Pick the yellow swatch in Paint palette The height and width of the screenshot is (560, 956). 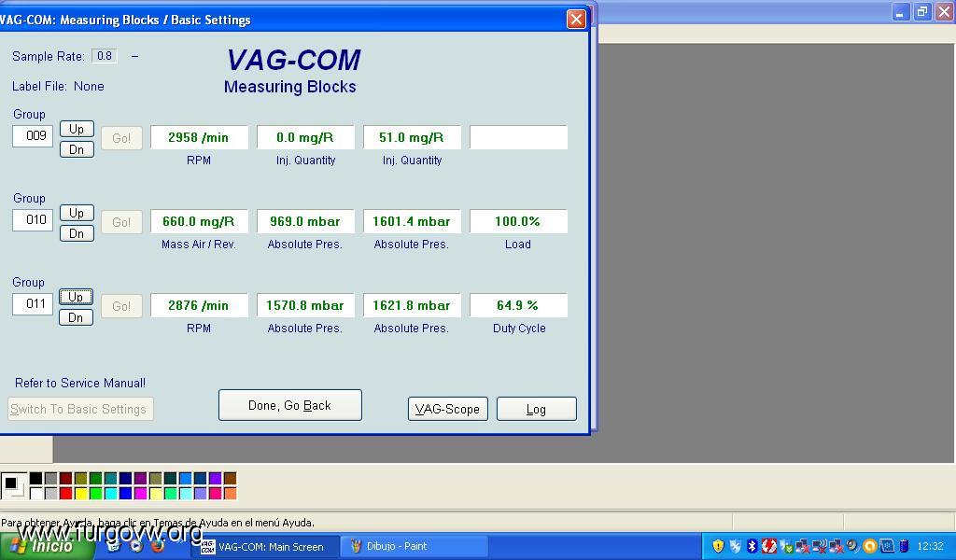tap(81, 494)
